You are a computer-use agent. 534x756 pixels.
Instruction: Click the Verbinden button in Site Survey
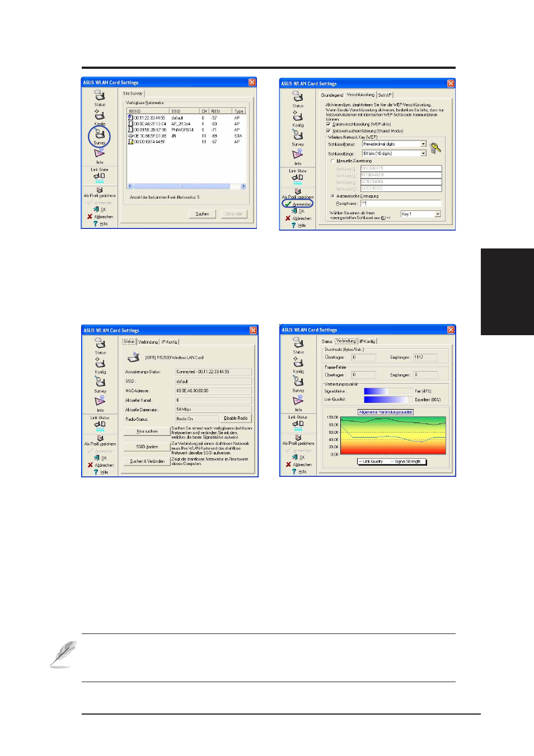[233, 214]
